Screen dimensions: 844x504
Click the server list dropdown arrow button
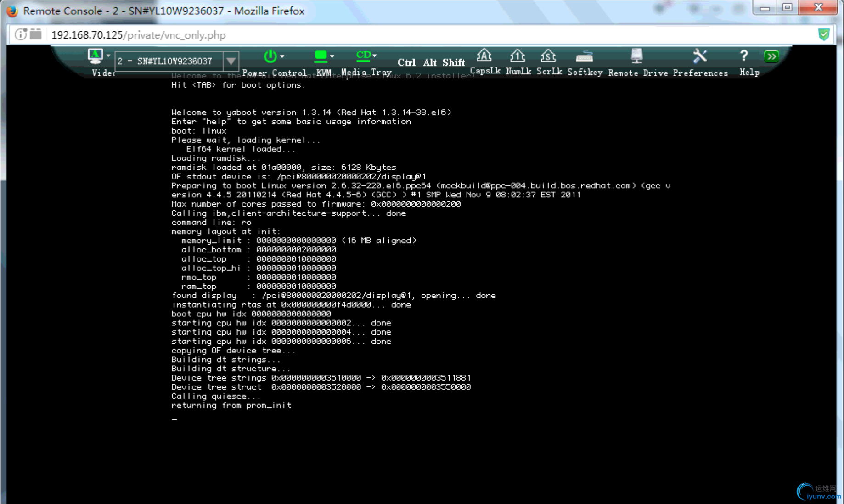pyautogui.click(x=231, y=61)
